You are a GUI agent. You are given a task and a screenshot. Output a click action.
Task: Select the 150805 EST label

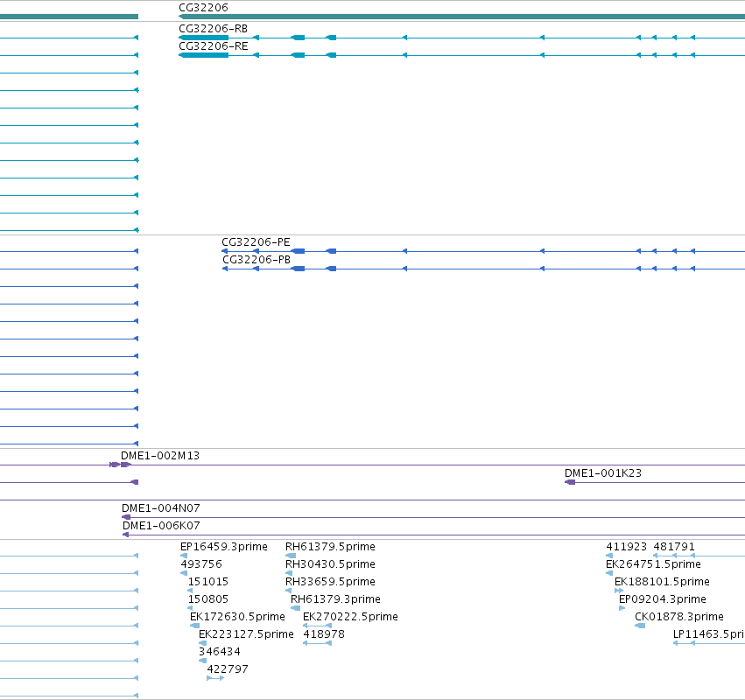coord(208,599)
